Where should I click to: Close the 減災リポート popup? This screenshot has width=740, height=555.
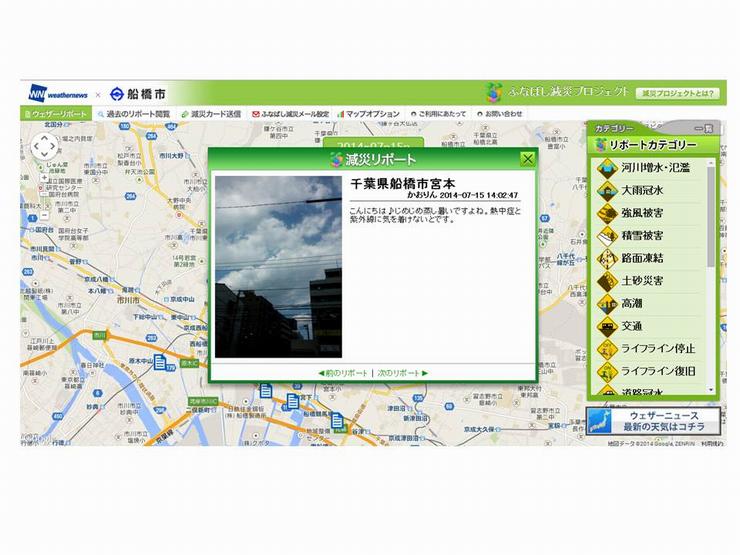pyautogui.click(x=528, y=159)
